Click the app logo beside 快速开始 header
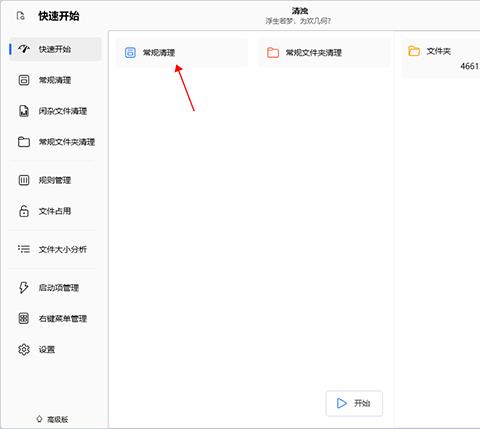The image size is (480, 429). 21,16
